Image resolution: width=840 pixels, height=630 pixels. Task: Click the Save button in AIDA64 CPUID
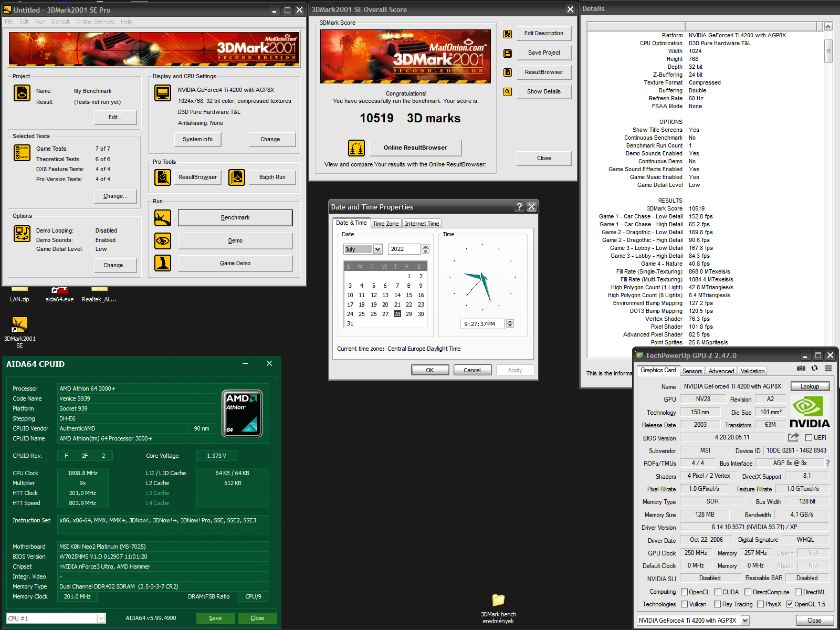coord(215,618)
